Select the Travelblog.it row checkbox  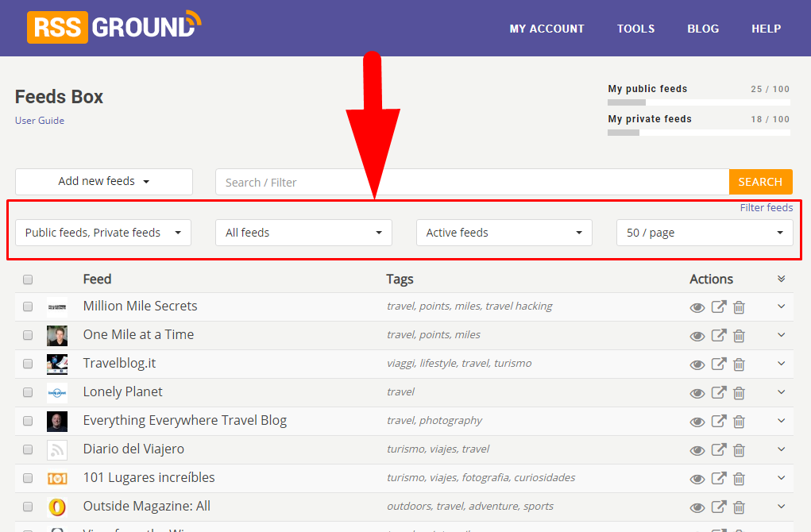pyautogui.click(x=28, y=364)
